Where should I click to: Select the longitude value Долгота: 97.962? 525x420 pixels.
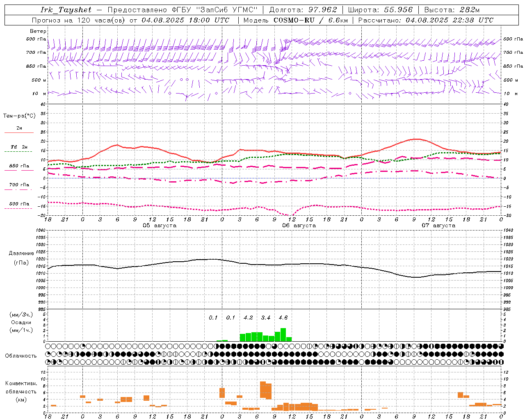coord(303,10)
